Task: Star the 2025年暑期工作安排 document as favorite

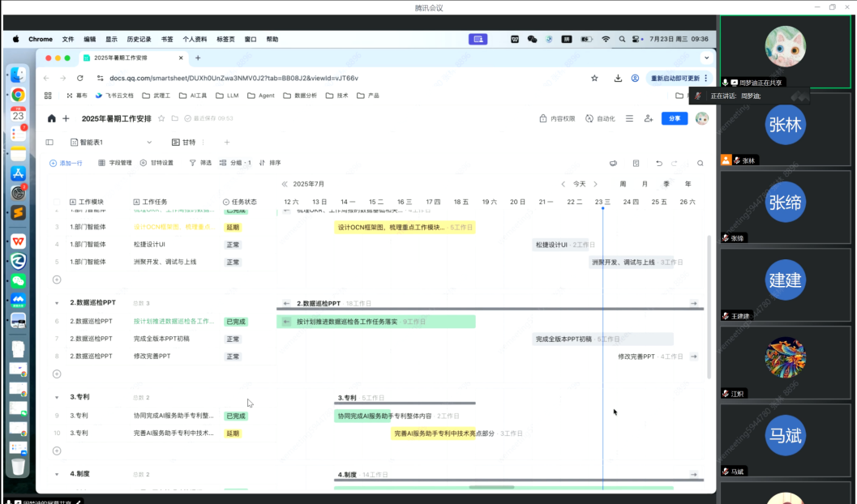Action: point(161,118)
